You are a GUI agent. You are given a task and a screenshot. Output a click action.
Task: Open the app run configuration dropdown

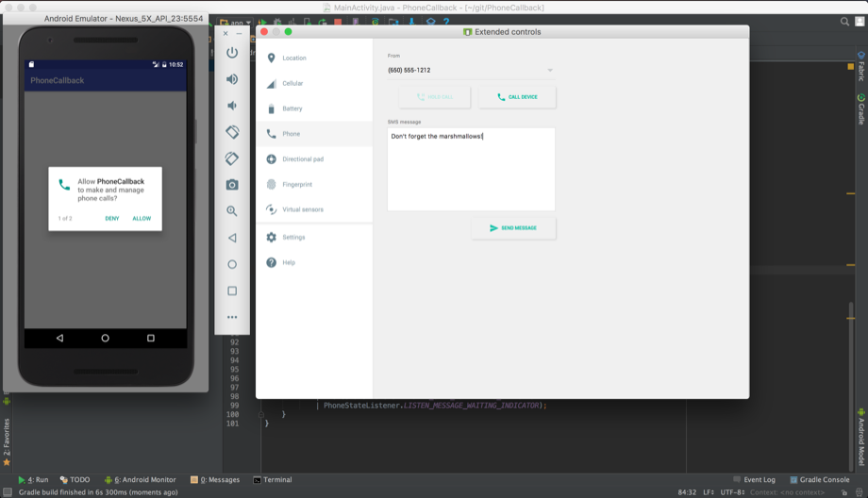[x=236, y=23]
